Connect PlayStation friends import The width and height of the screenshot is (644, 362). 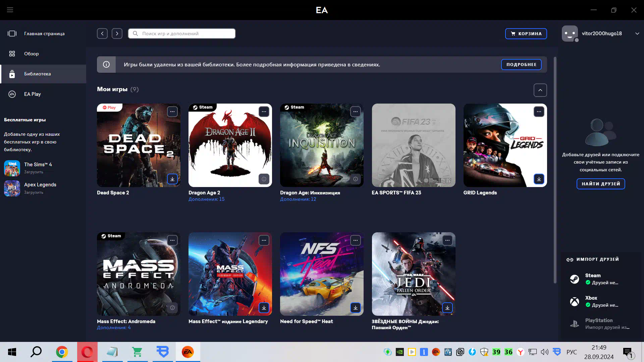click(600, 324)
